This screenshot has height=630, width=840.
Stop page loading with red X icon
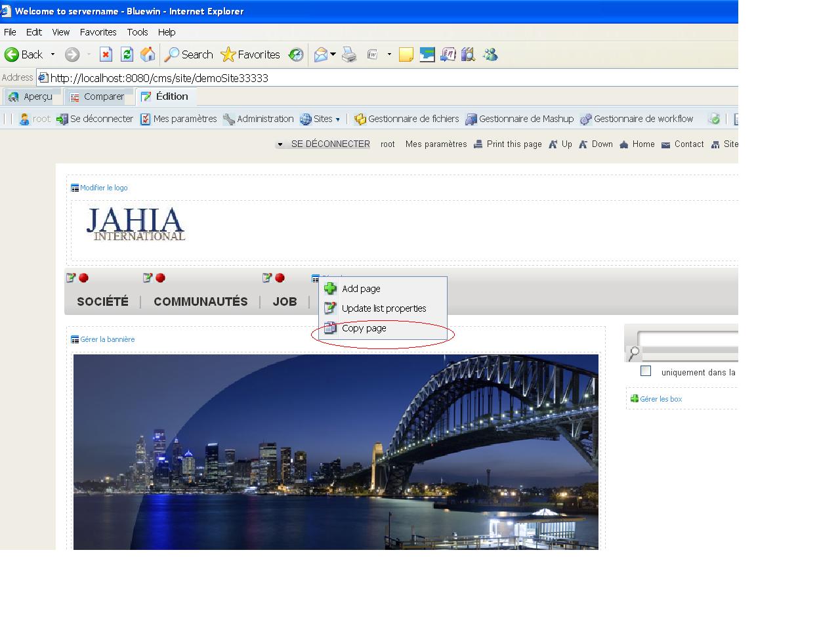coord(106,54)
